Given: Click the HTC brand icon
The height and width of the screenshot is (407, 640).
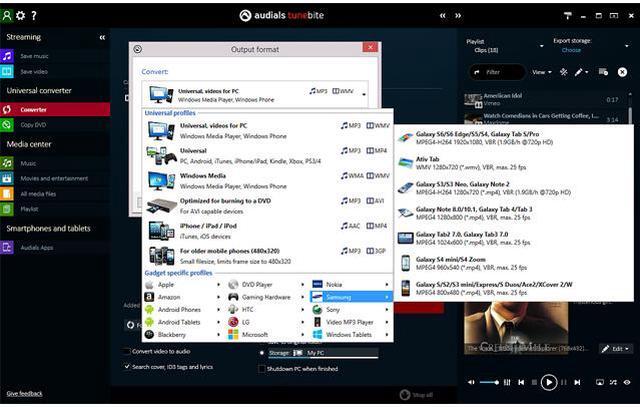Looking at the screenshot, I should click(233, 309).
